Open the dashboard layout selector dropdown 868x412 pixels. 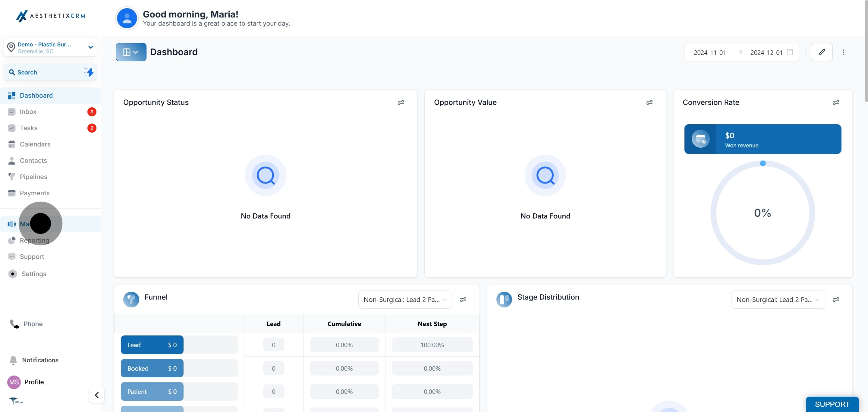131,52
